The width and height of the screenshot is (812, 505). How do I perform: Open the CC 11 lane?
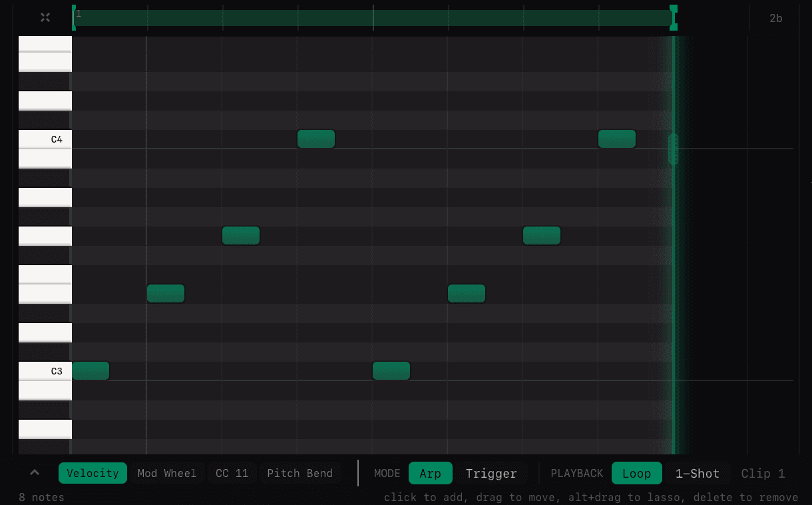click(x=232, y=473)
